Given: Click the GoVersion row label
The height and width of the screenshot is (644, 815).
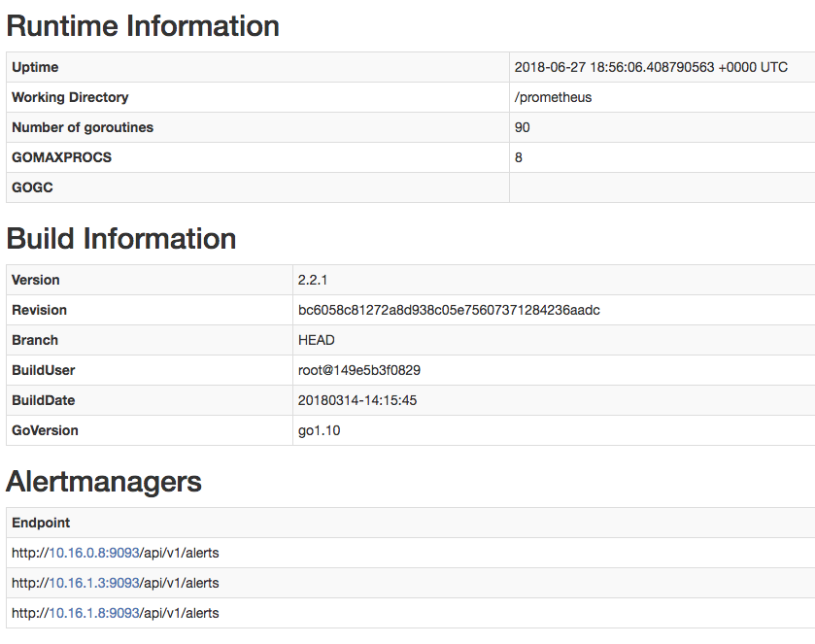Looking at the screenshot, I should point(45,430).
